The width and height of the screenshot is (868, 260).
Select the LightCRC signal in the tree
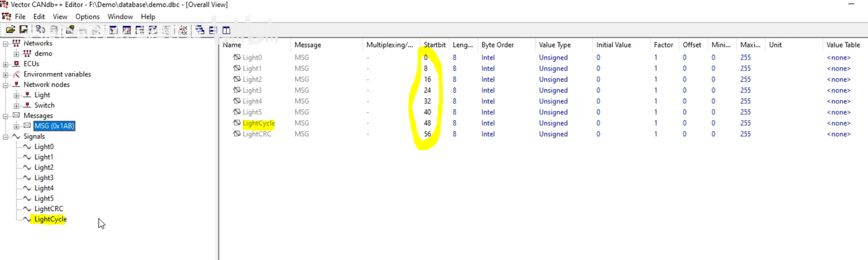click(49, 209)
